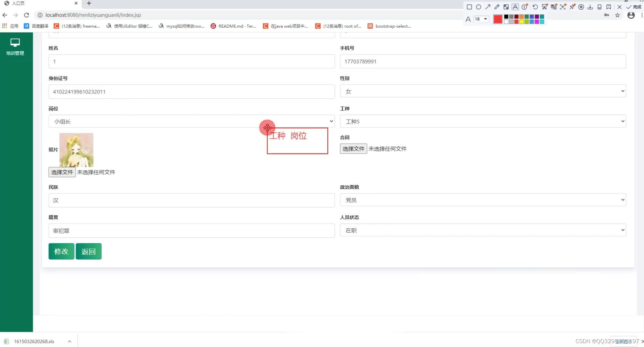Click the employee photo thumbnail
This screenshot has width=644, height=347.
(x=76, y=150)
